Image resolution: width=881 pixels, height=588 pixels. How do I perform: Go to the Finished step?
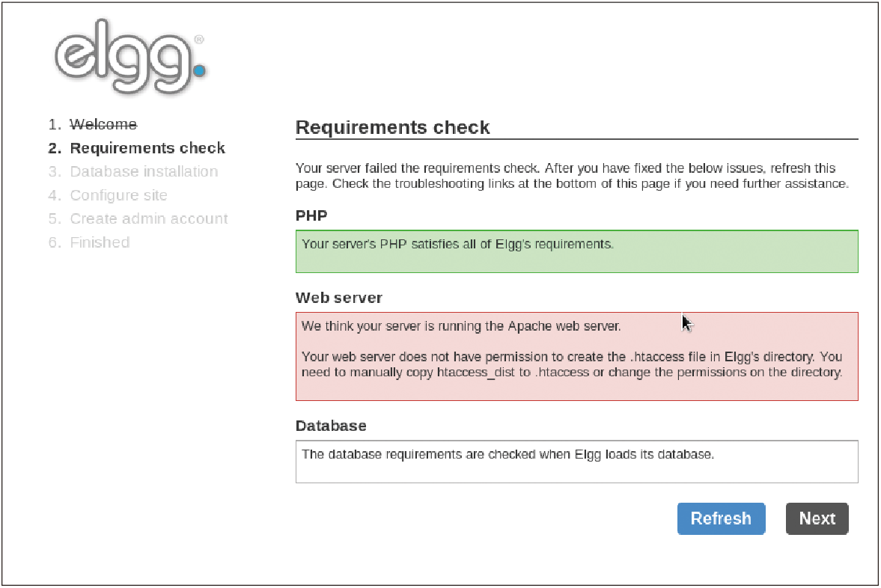(100, 242)
